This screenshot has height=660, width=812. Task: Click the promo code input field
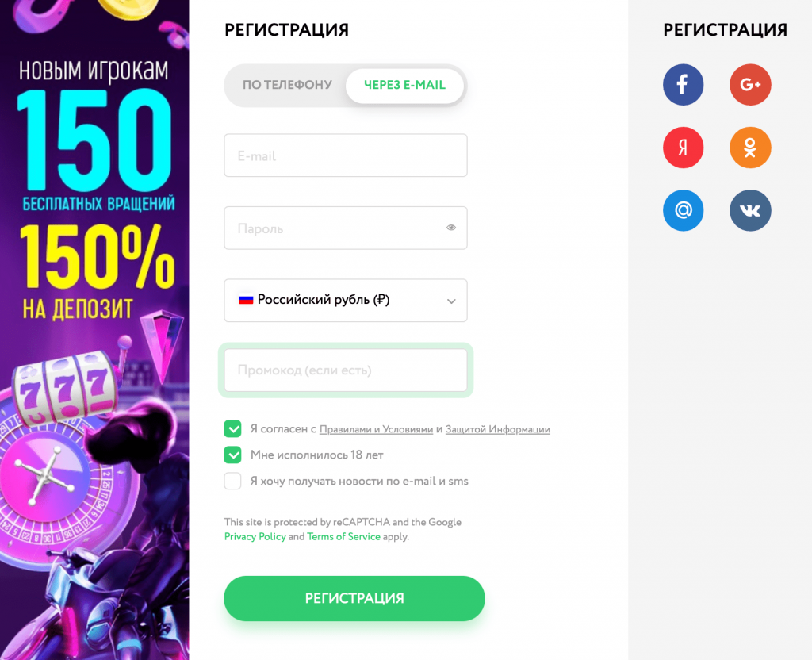point(345,370)
